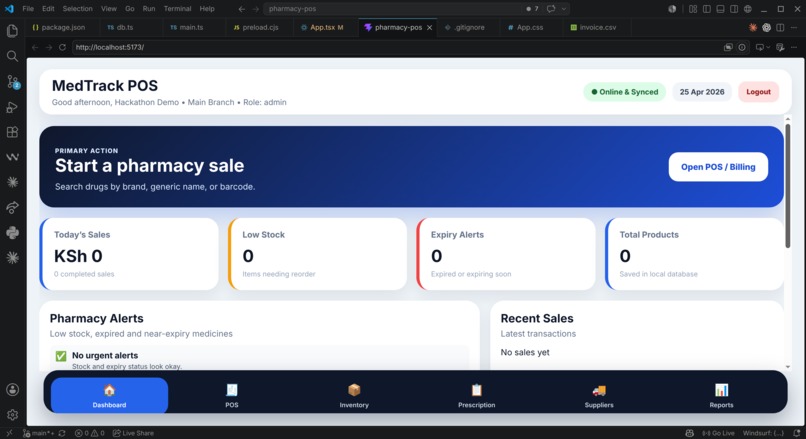Screen dimensions: 806x439
Task: Click the Open POS / Billing button
Action: coord(718,167)
